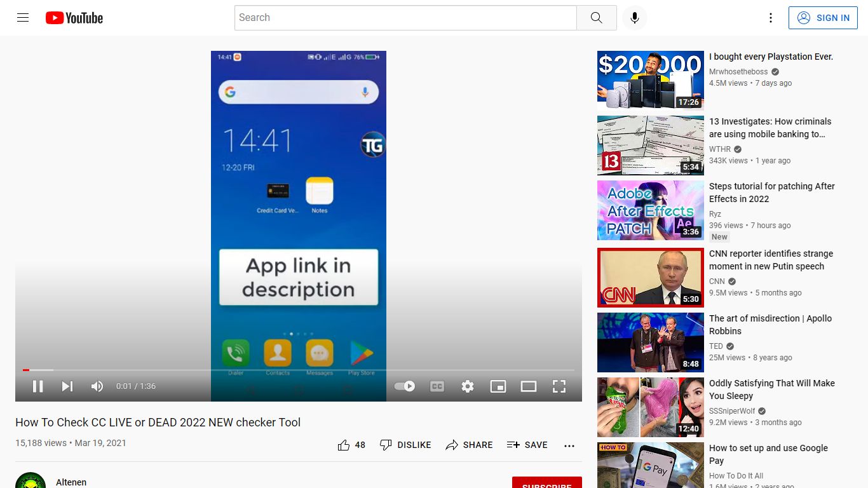This screenshot has width=868, height=488.
Task: Toggle the autoplay switch
Action: pyautogui.click(x=405, y=386)
